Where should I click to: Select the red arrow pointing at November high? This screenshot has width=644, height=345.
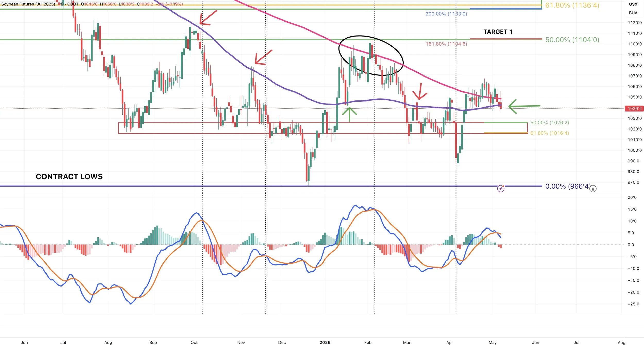263,57
